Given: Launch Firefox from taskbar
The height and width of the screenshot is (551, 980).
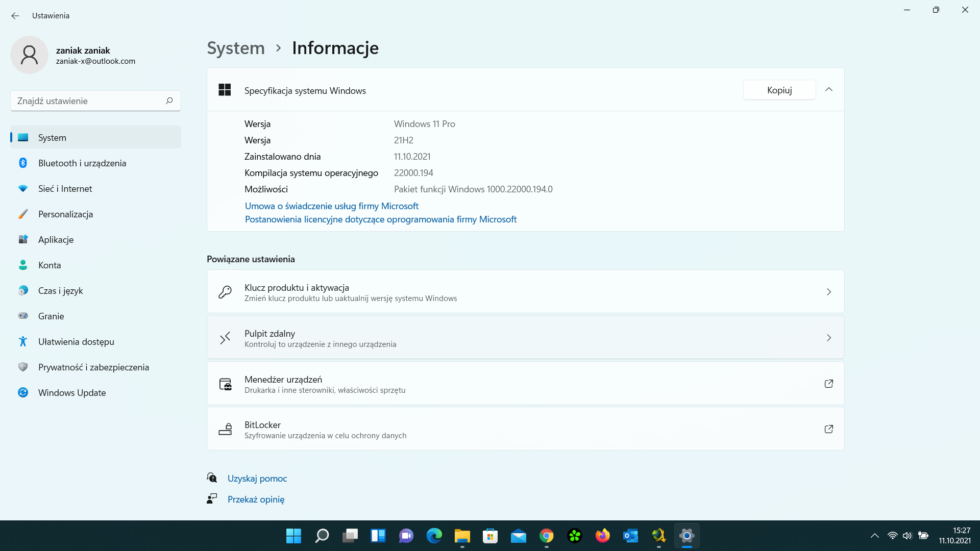Looking at the screenshot, I should [x=603, y=536].
